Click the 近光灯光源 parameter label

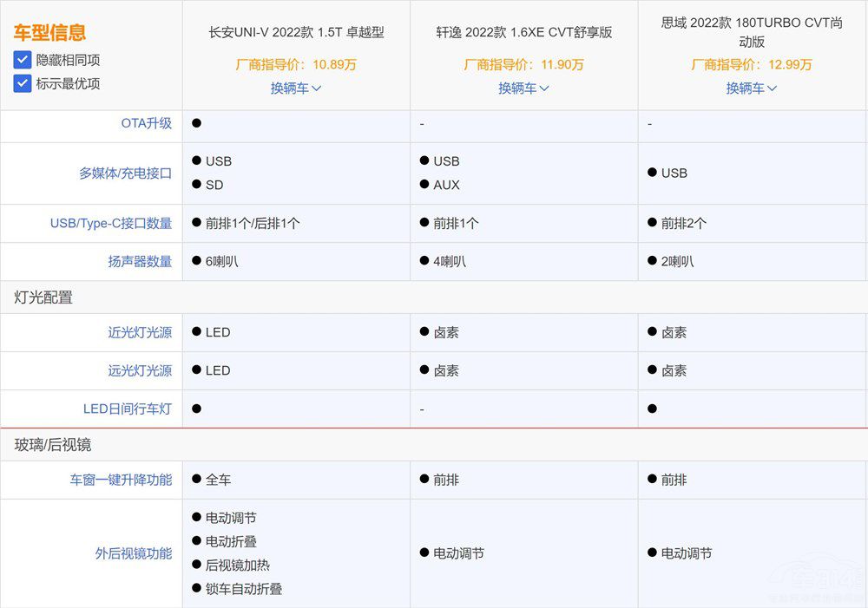140,332
